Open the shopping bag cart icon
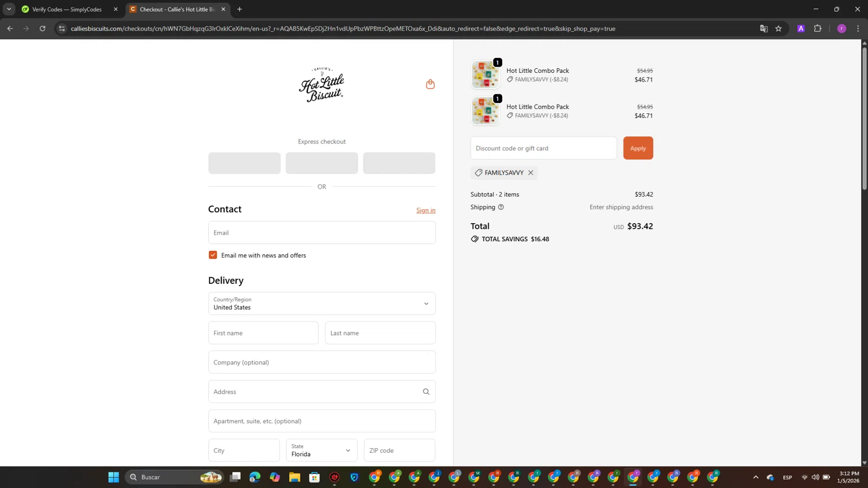Viewport: 868px width, 488px height. pyautogui.click(x=430, y=84)
